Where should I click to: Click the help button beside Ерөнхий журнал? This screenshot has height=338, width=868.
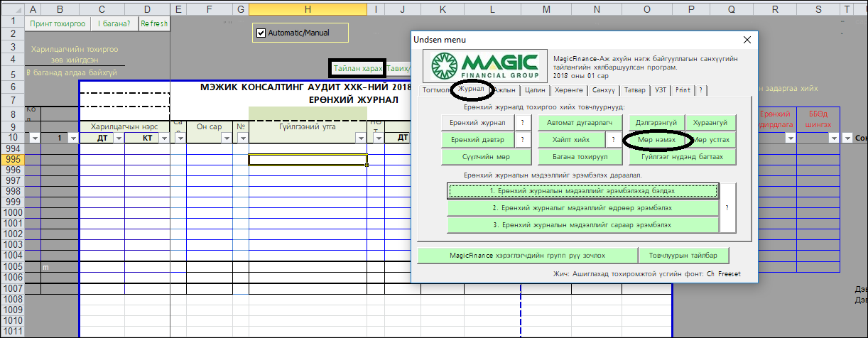click(x=522, y=123)
